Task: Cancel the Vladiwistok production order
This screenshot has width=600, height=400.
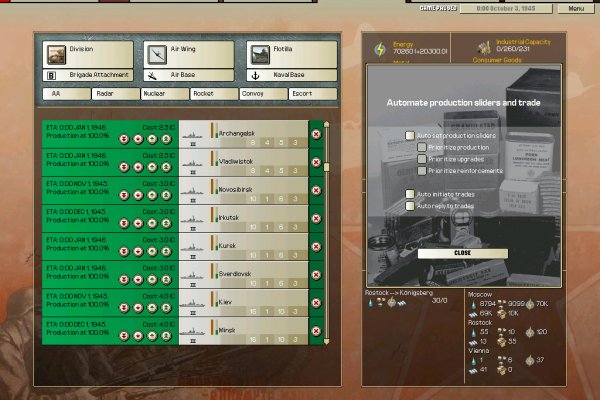Action: coord(316,162)
